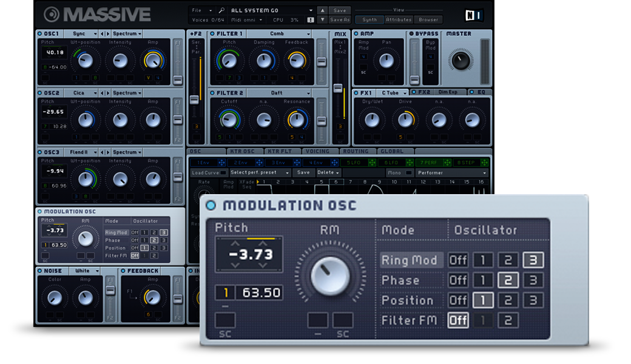631x364 pixels.
Task: Open the FX1 C Tube effect dropdown
Action: (393, 93)
